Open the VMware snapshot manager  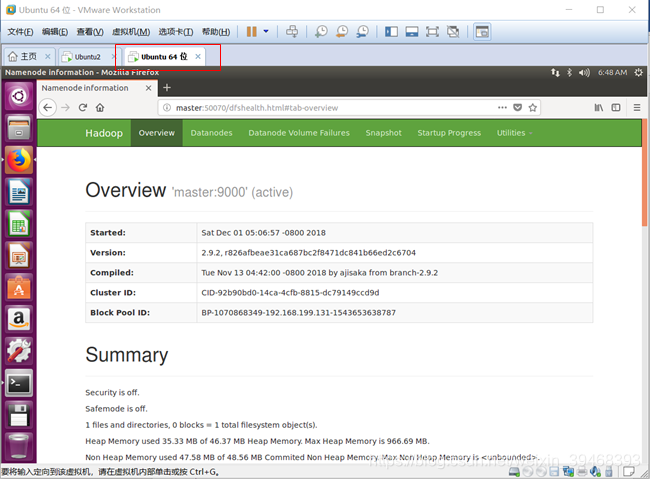click(x=362, y=32)
